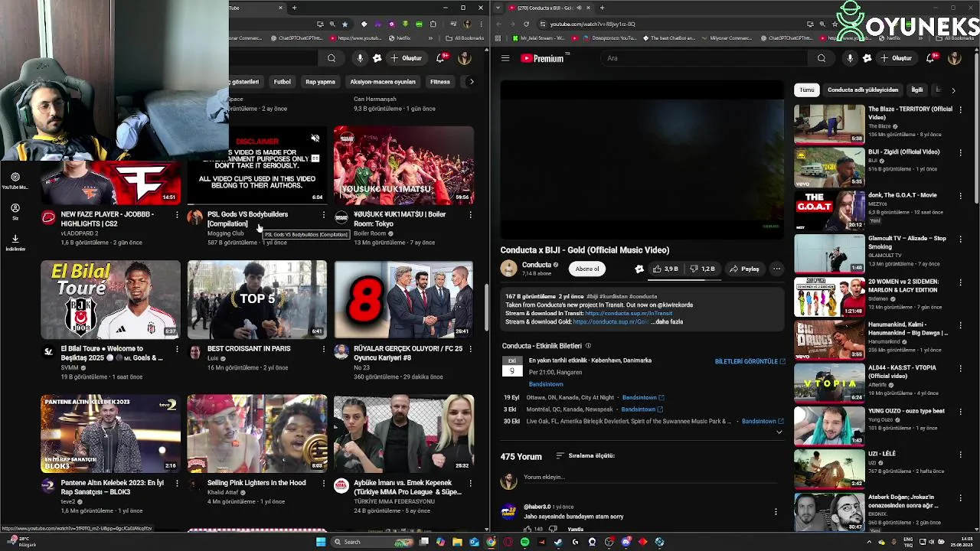This screenshot has height=551, width=980.
Task: Unmute the hovered PSL Gods preview video
Action: pyautogui.click(x=315, y=139)
